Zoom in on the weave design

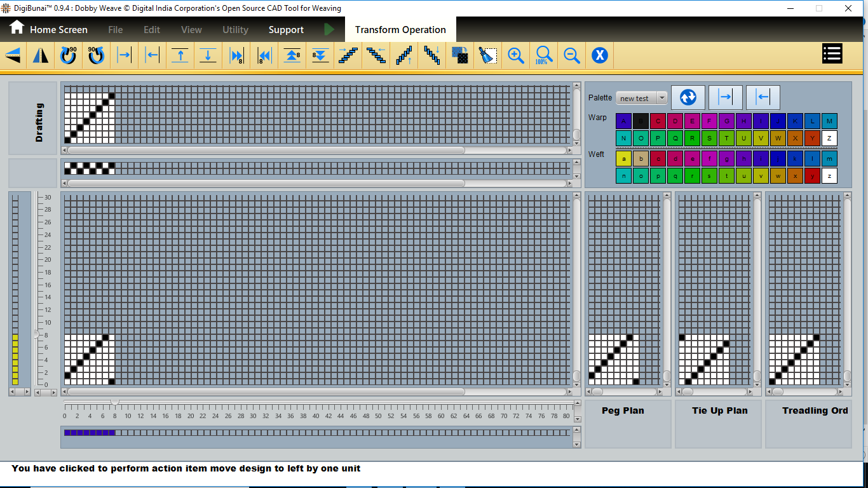coord(516,56)
